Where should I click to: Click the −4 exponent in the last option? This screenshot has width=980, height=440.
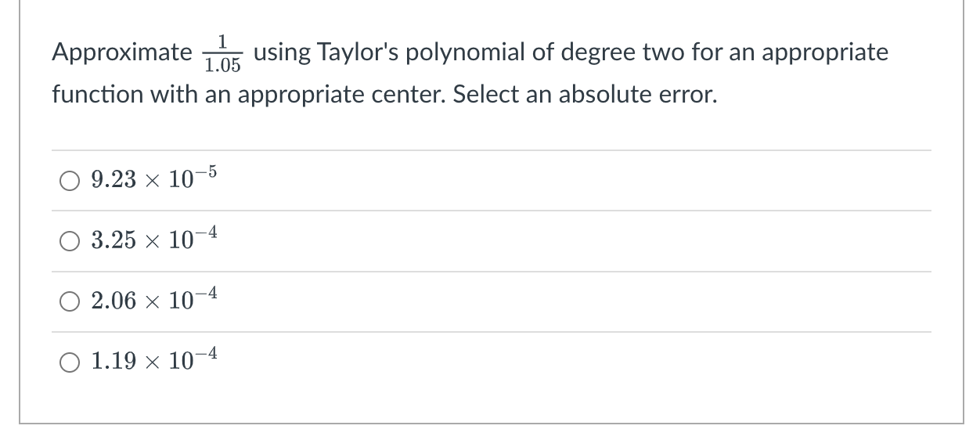tap(207, 354)
